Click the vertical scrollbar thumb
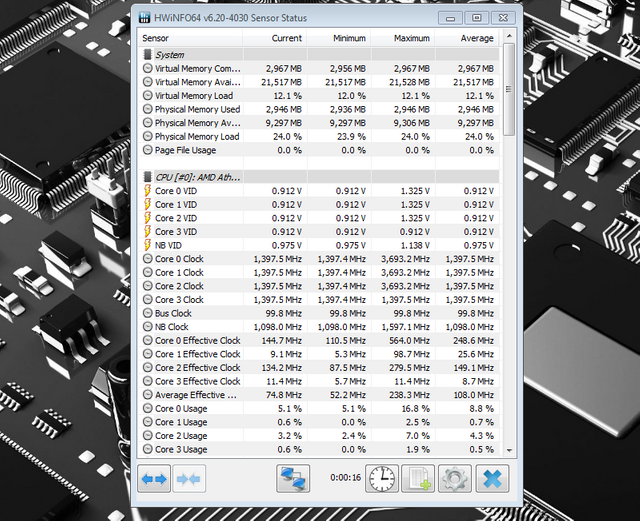The height and width of the screenshot is (521, 640). [x=509, y=89]
